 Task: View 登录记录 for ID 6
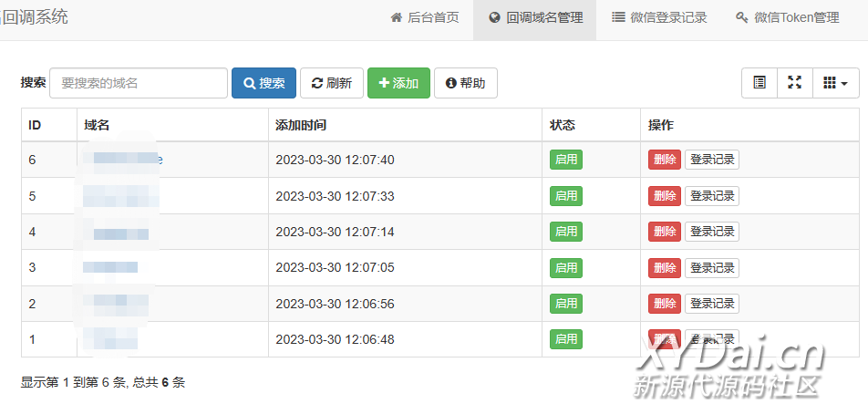(712, 160)
